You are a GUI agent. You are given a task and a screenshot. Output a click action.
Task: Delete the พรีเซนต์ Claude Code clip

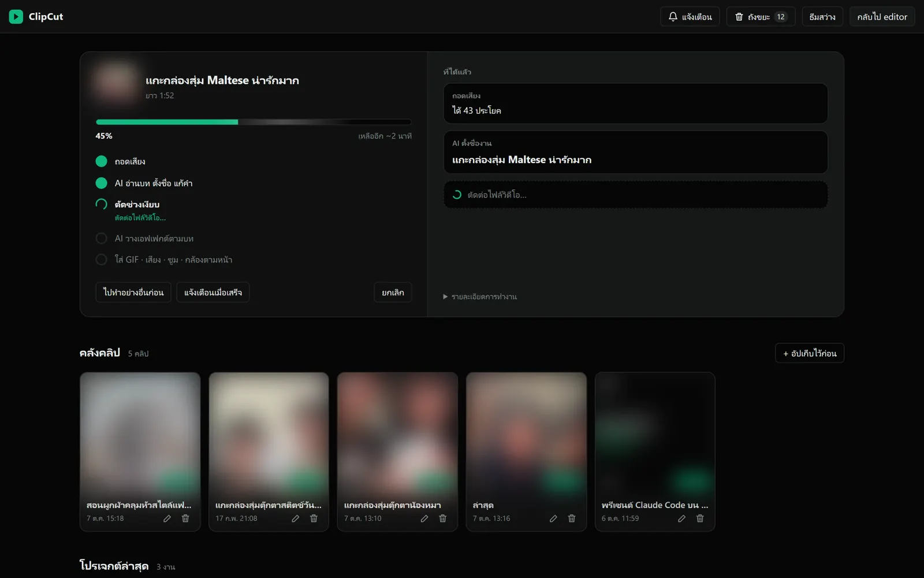pos(700,518)
